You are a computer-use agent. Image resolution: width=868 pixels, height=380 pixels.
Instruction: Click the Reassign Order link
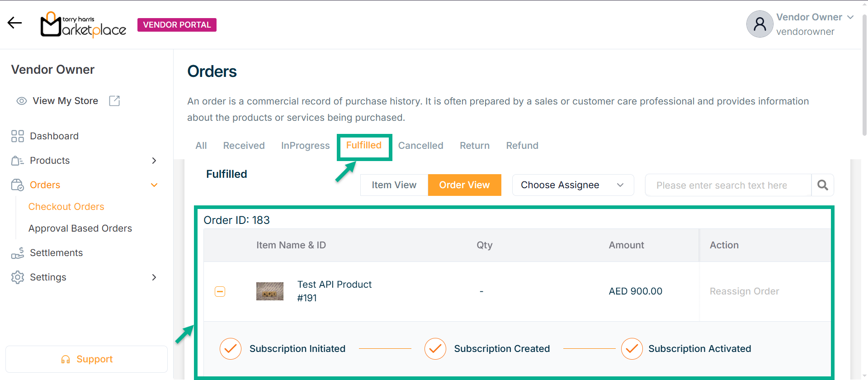click(744, 291)
